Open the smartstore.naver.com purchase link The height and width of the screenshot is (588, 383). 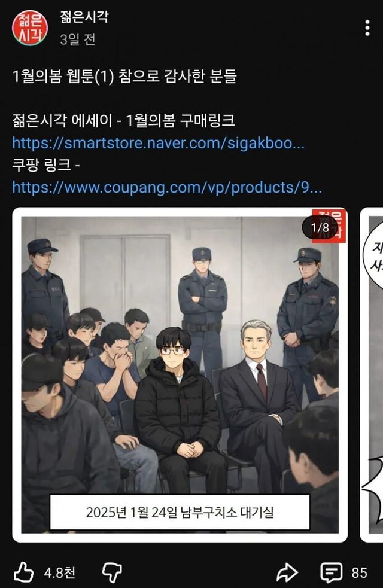159,143
